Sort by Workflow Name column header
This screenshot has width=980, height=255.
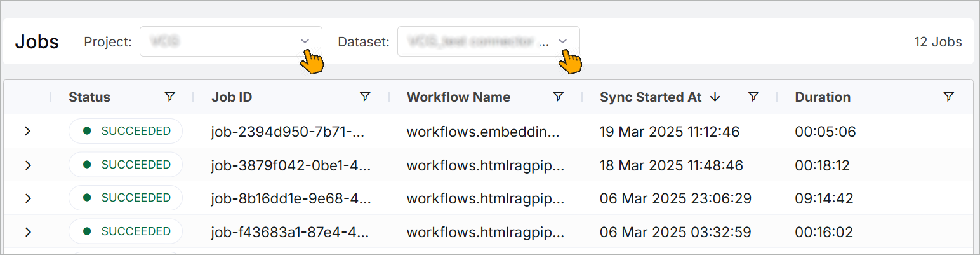pyautogui.click(x=458, y=97)
